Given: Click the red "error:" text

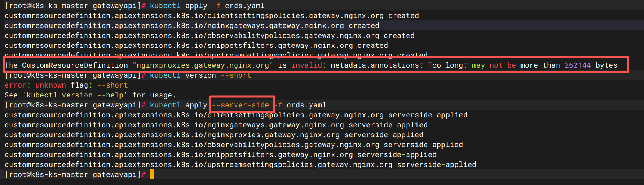Looking at the screenshot, I should coord(17,85).
